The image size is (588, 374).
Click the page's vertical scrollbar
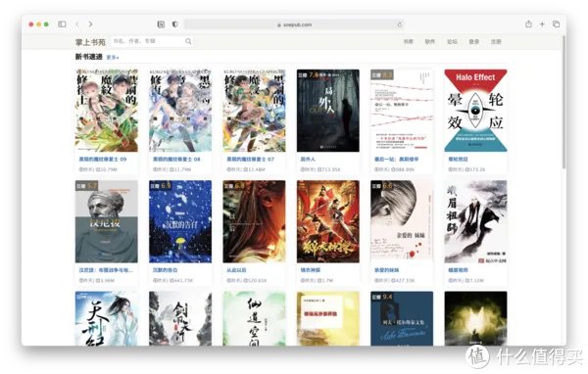tap(564, 102)
